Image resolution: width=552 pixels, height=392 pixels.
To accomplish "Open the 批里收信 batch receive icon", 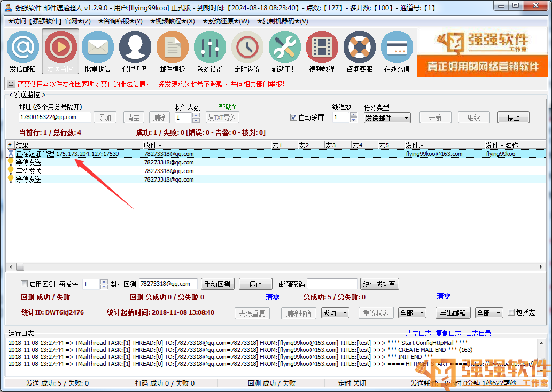I will point(97,52).
